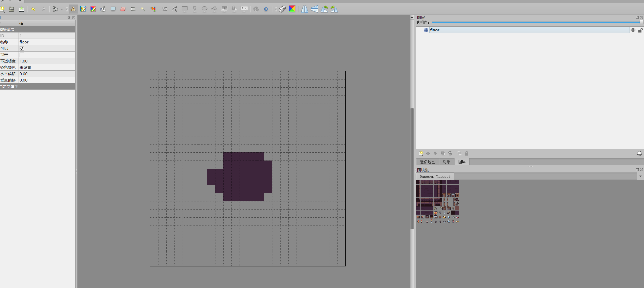Select the Bucket Fill tool

pos(103,9)
